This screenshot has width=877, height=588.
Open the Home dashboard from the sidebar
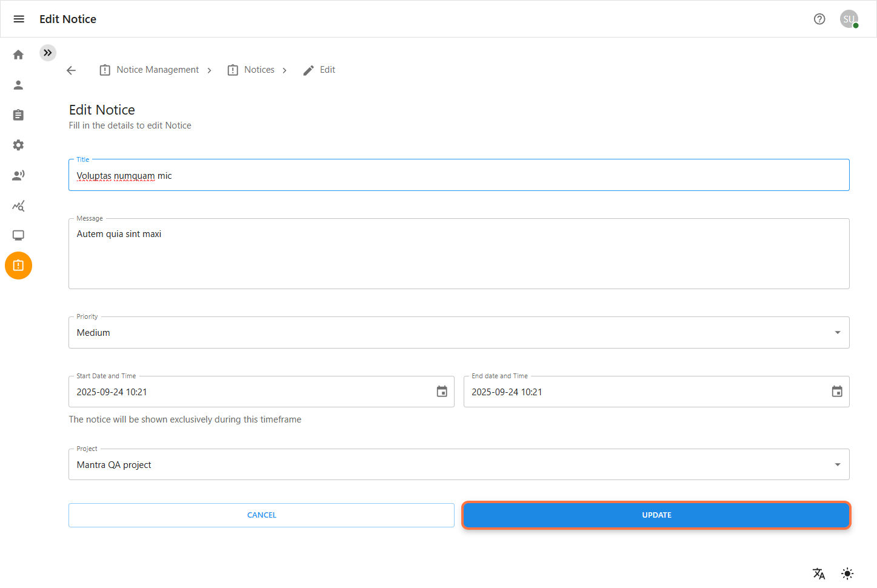(x=18, y=55)
